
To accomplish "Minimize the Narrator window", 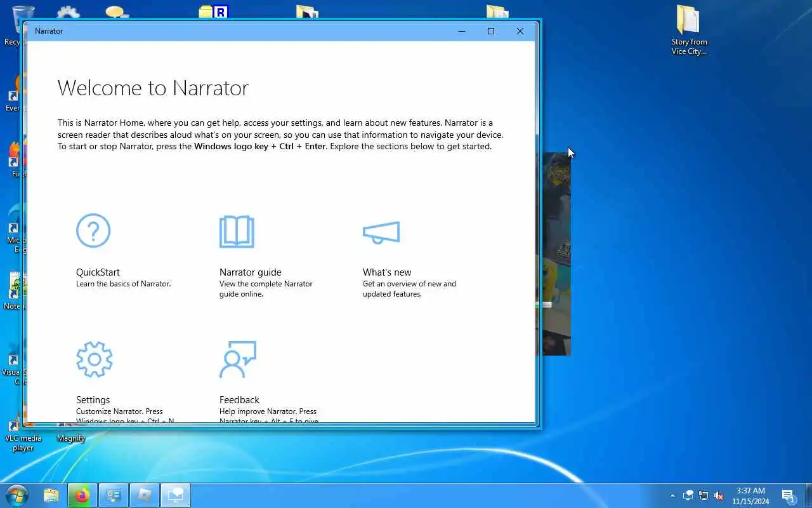I will pyautogui.click(x=462, y=31).
